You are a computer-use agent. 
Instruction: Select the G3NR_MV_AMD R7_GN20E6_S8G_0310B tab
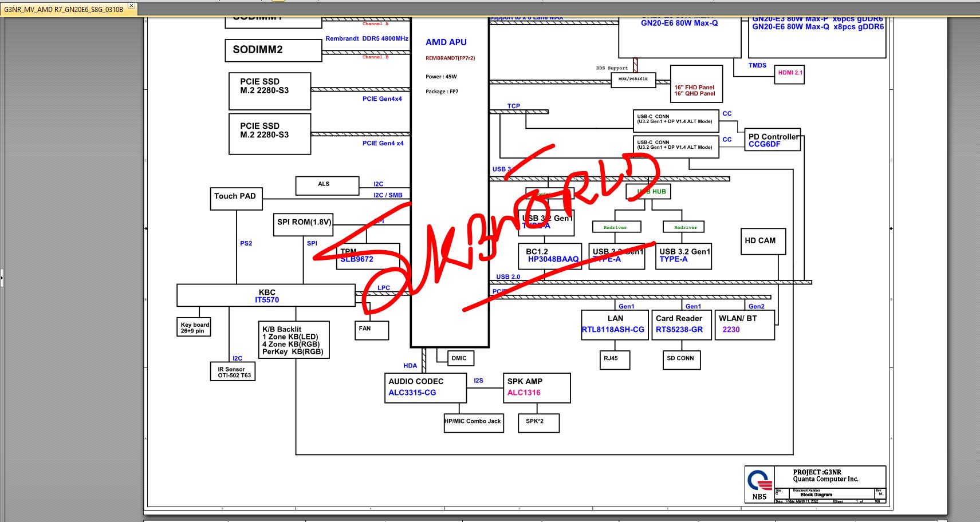(68, 9)
